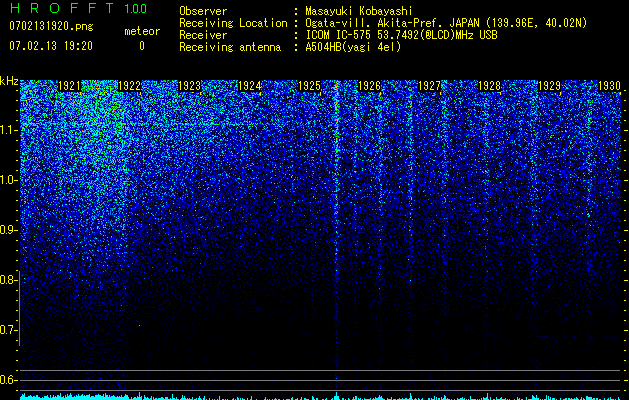Click the kHz axis unit label
Screen dimensions: 629x400
pos(9,81)
